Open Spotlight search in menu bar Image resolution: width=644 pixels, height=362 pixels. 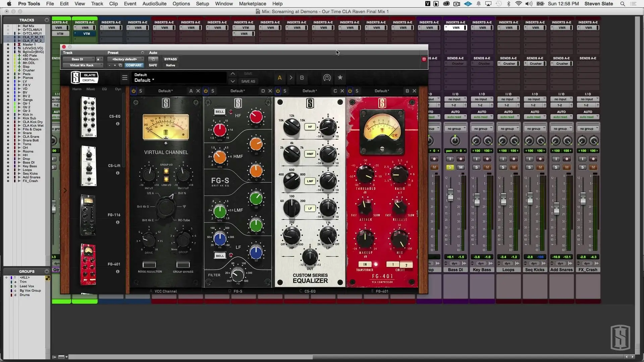(623, 4)
